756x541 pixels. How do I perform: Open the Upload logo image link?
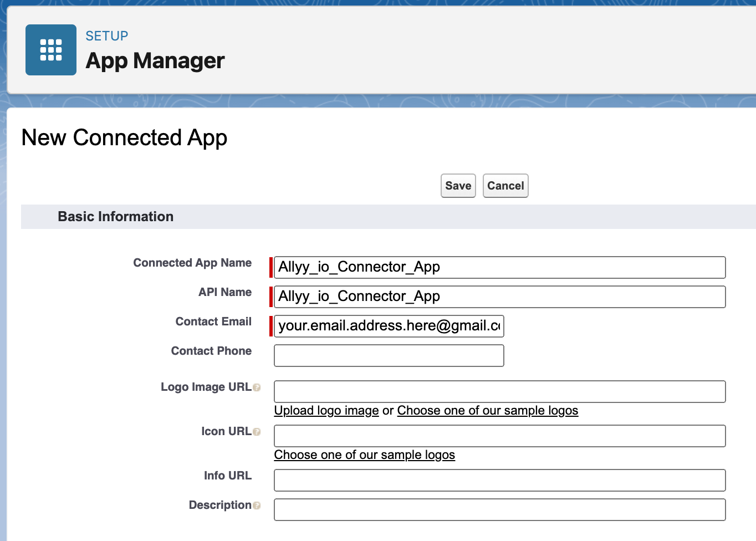tap(326, 410)
